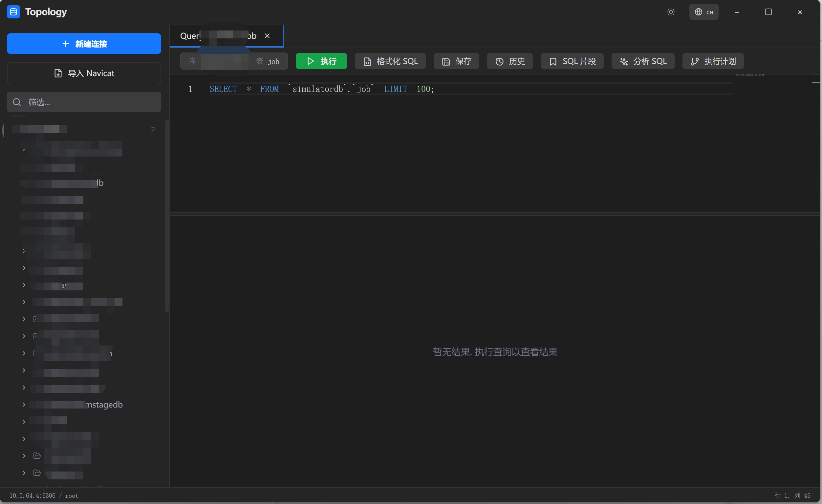Image resolution: width=822 pixels, height=504 pixels.
Task: Open SQL snippets (SQL 片段)
Action: (572, 61)
